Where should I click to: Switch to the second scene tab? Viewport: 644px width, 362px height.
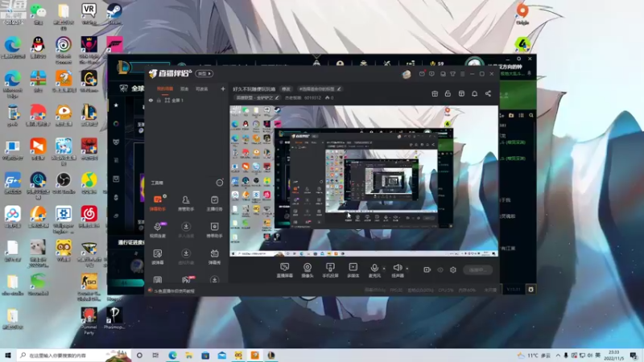(x=184, y=89)
